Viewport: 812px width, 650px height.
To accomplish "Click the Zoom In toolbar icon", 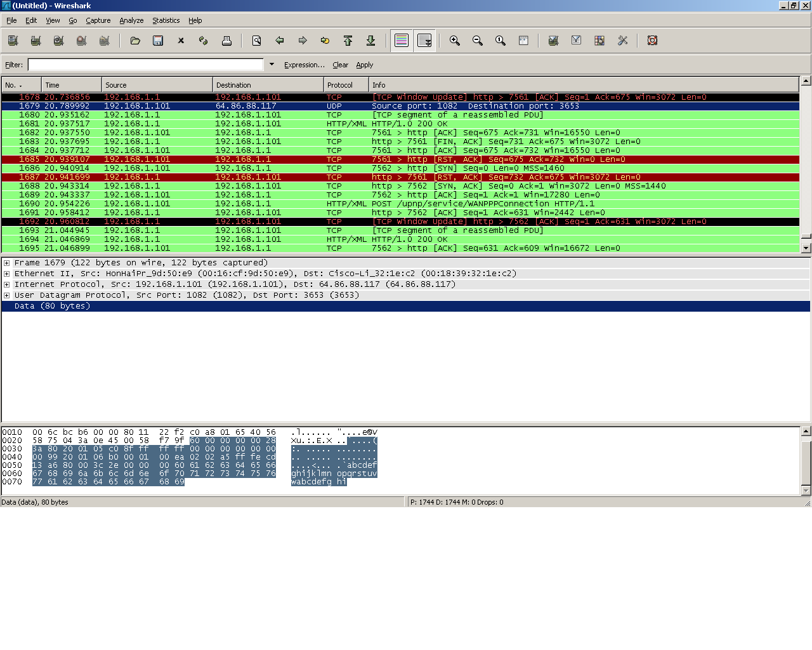I will click(x=454, y=40).
